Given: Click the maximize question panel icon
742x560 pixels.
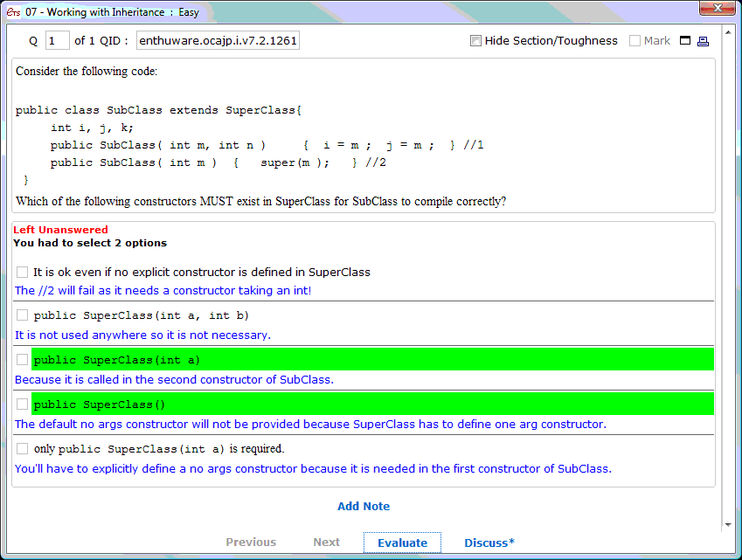Looking at the screenshot, I should pyautogui.click(x=685, y=41).
